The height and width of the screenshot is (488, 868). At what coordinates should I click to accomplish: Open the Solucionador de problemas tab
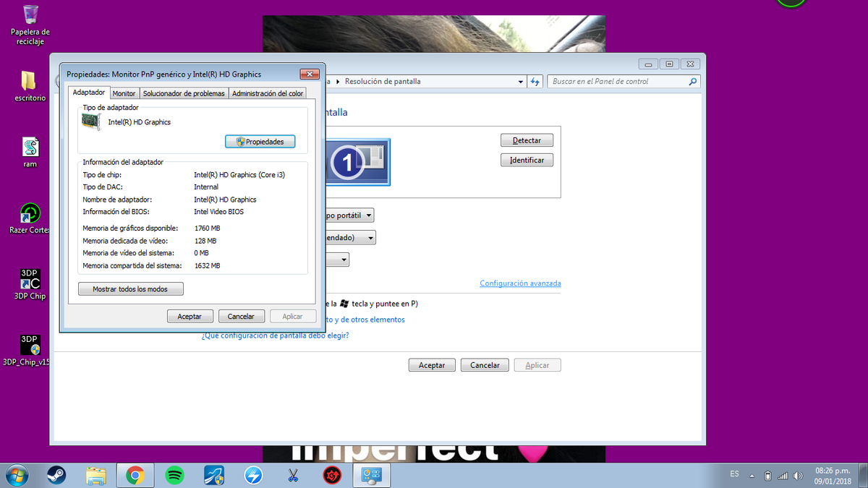(184, 93)
